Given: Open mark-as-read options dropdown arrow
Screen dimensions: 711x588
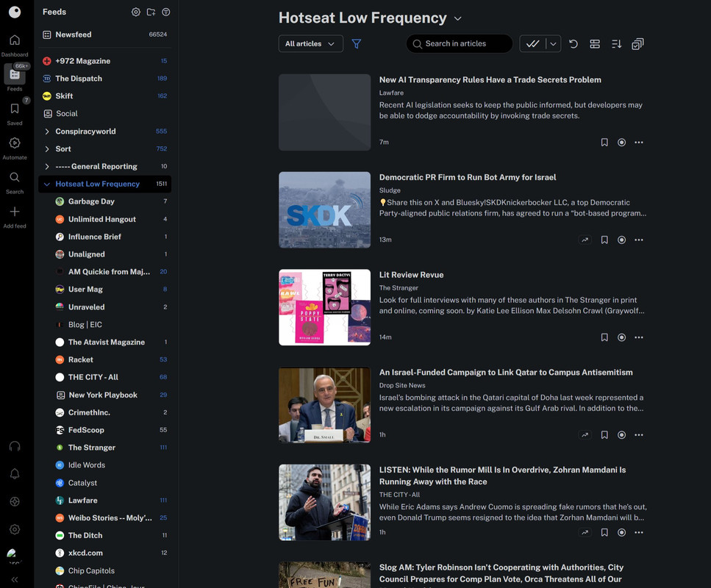Looking at the screenshot, I should (553, 44).
